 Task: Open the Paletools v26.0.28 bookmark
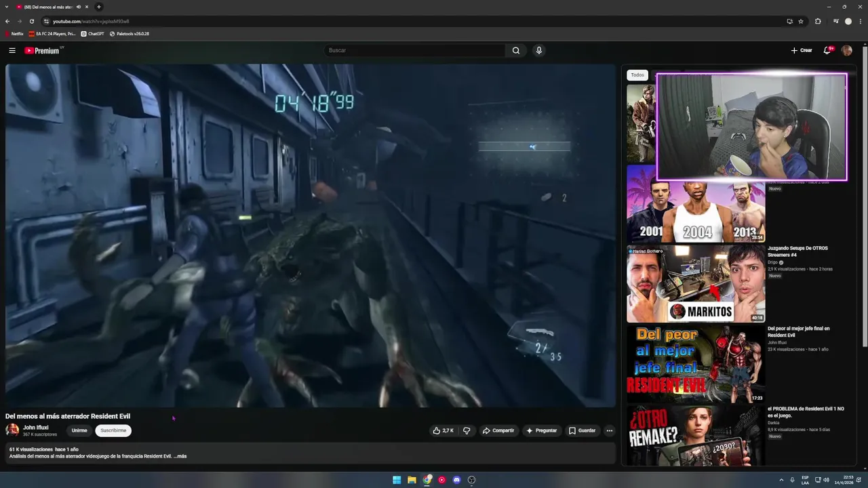click(x=130, y=33)
